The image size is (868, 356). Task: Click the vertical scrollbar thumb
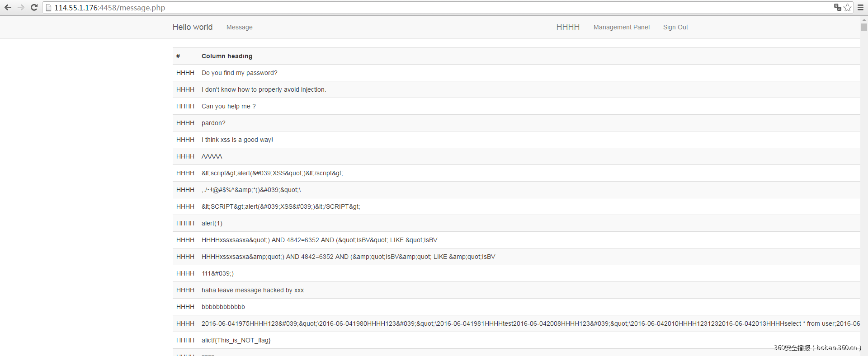(864, 28)
